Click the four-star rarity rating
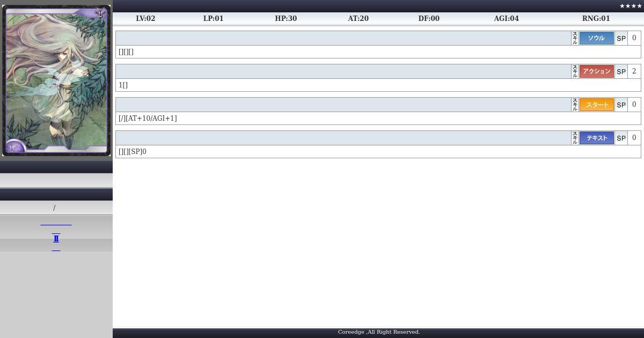The width and height of the screenshot is (644, 338). (x=631, y=6)
